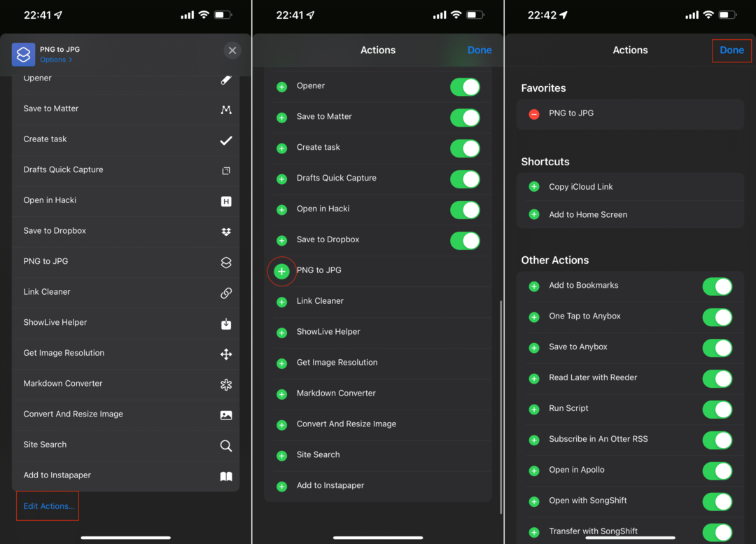Expand Options under PNG to JPG header
756x544 pixels.
pos(56,60)
